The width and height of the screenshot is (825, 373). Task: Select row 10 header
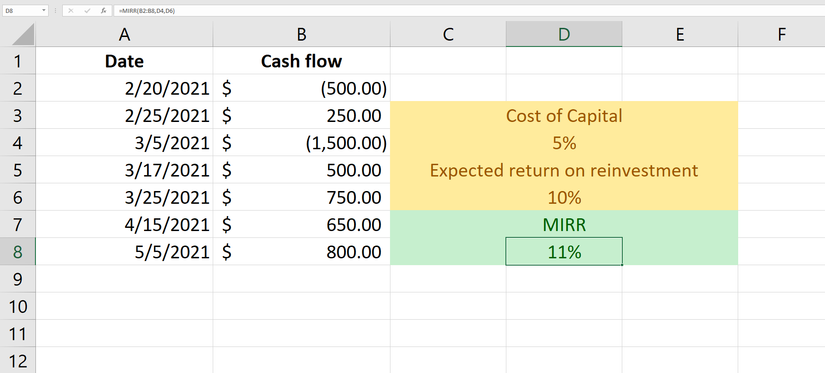tap(18, 306)
